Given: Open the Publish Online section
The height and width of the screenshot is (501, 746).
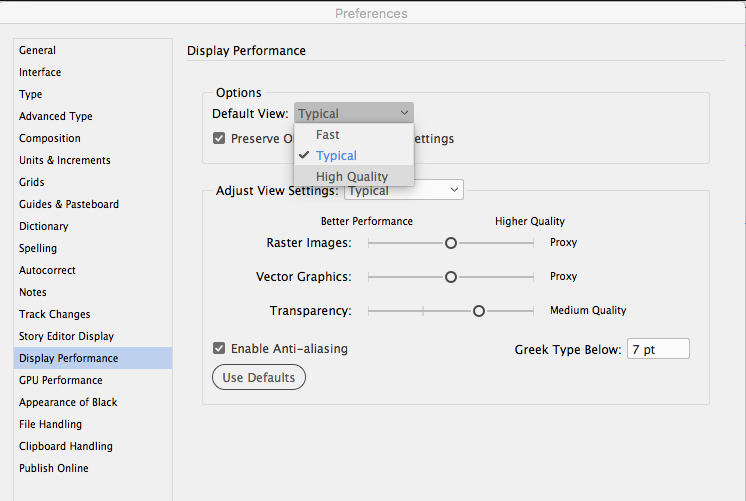Looking at the screenshot, I should [53, 468].
